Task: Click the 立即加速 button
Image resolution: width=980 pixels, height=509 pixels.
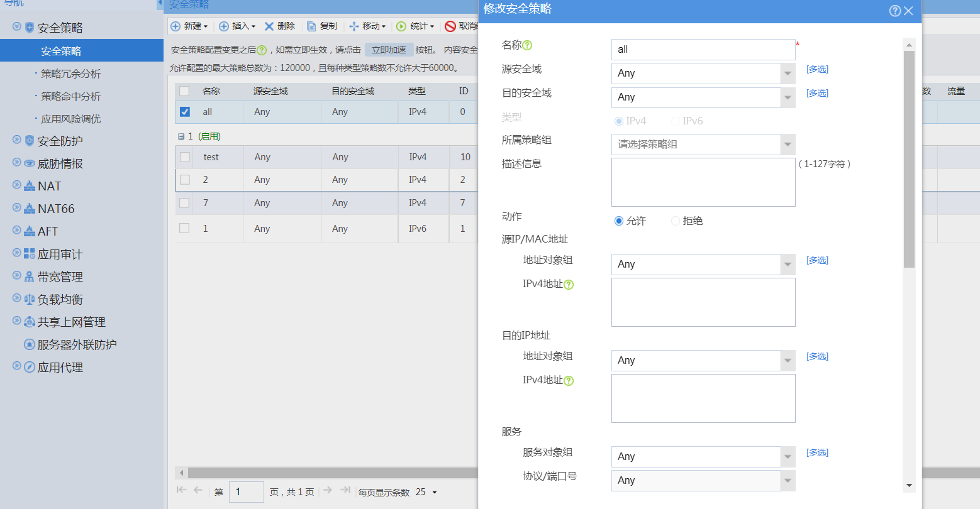Action: 389,50
